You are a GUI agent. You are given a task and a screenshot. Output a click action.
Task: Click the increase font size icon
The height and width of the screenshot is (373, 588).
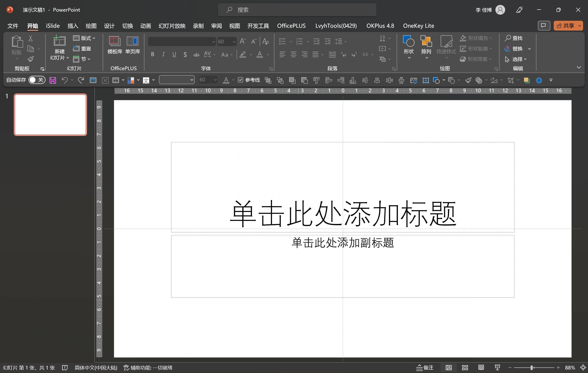(x=242, y=41)
